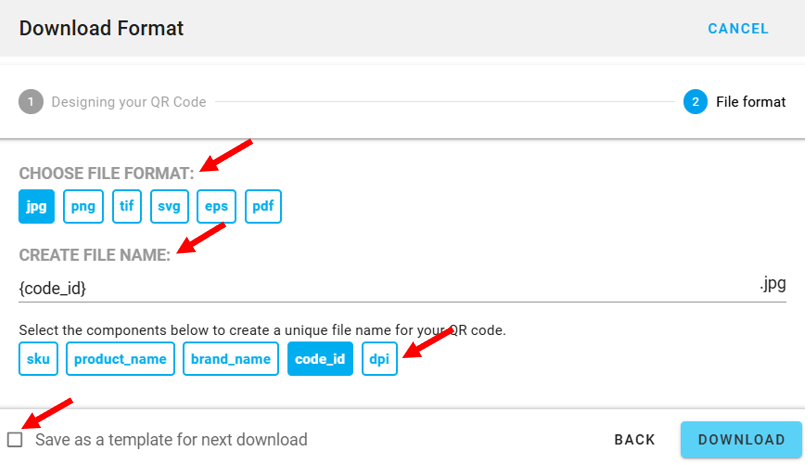Deselect the code_id file name component
This screenshot has height=465, width=808.
tap(320, 359)
